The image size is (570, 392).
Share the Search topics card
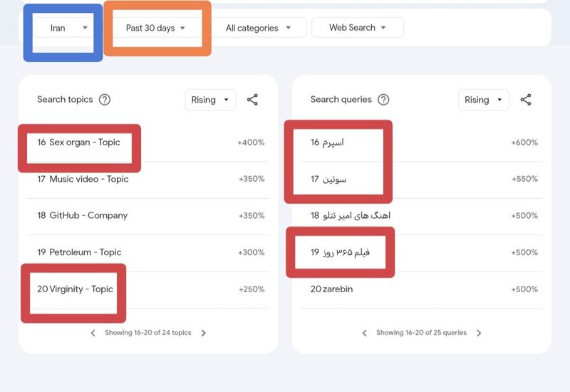coord(252,100)
